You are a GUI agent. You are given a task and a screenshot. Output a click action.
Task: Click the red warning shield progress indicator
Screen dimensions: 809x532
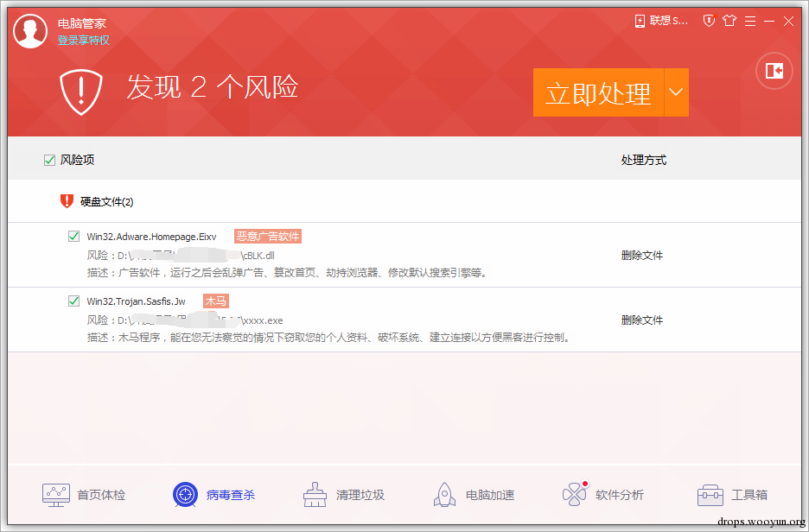click(81, 91)
